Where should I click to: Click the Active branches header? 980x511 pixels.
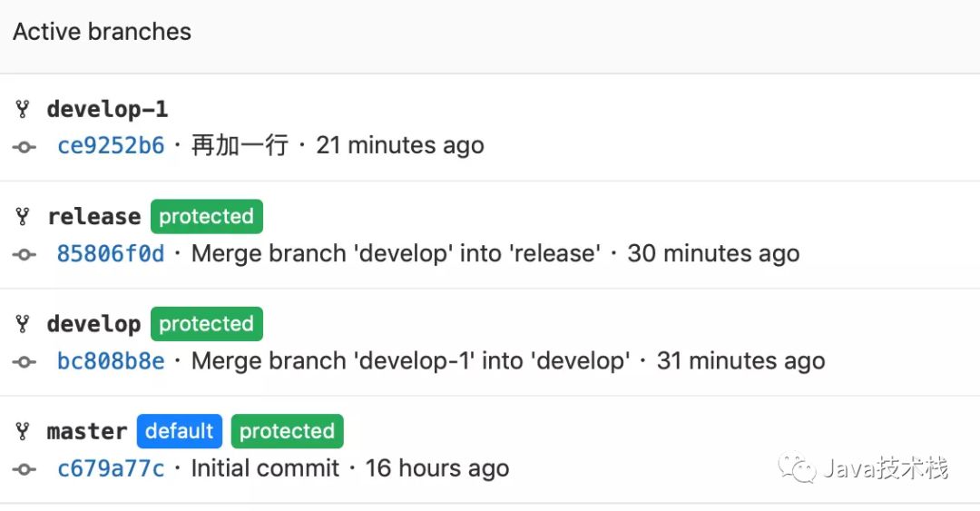tap(102, 32)
